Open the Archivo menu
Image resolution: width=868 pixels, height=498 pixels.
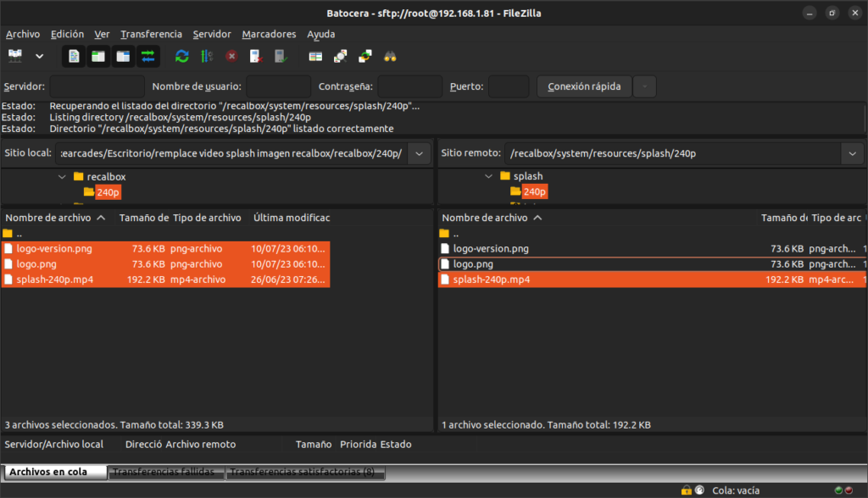tap(23, 35)
